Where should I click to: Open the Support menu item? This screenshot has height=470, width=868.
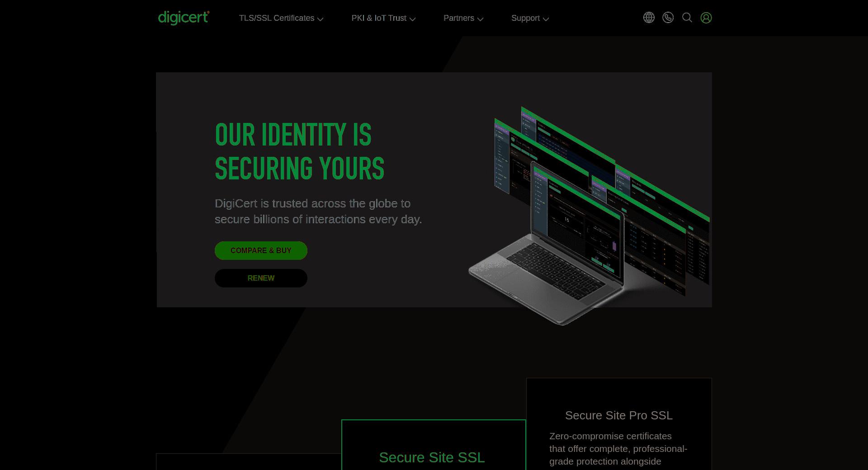(525, 18)
